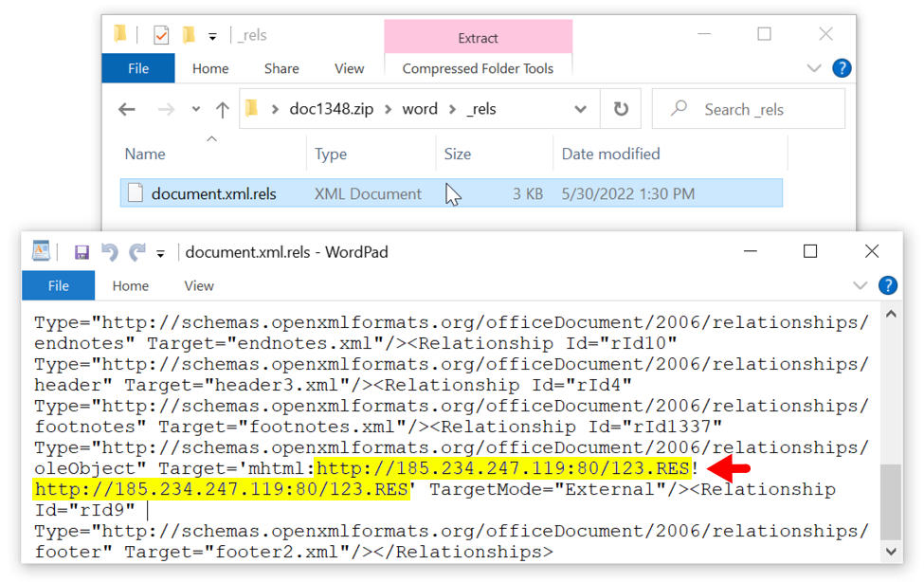Expand the WordPad ribbon chevron

click(x=861, y=286)
